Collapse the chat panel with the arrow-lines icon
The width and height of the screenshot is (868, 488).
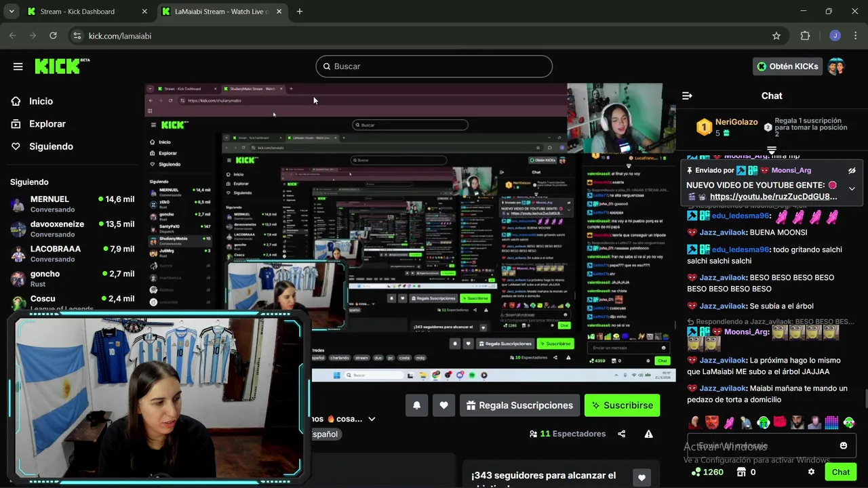687,96
